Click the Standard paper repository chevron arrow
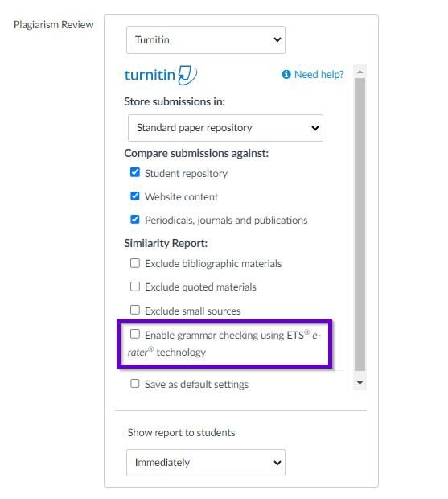 tap(315, 128)
